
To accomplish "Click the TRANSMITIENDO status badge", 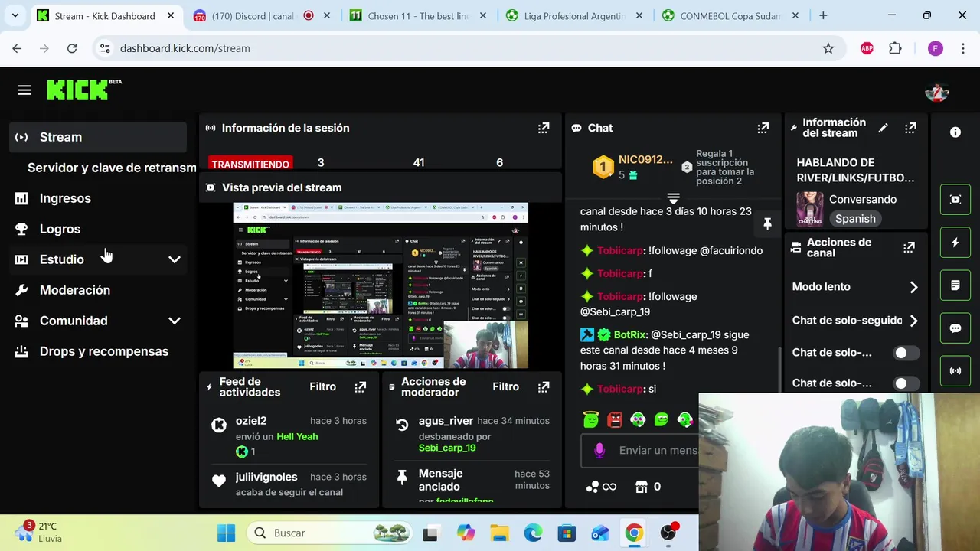I will 250,164.
